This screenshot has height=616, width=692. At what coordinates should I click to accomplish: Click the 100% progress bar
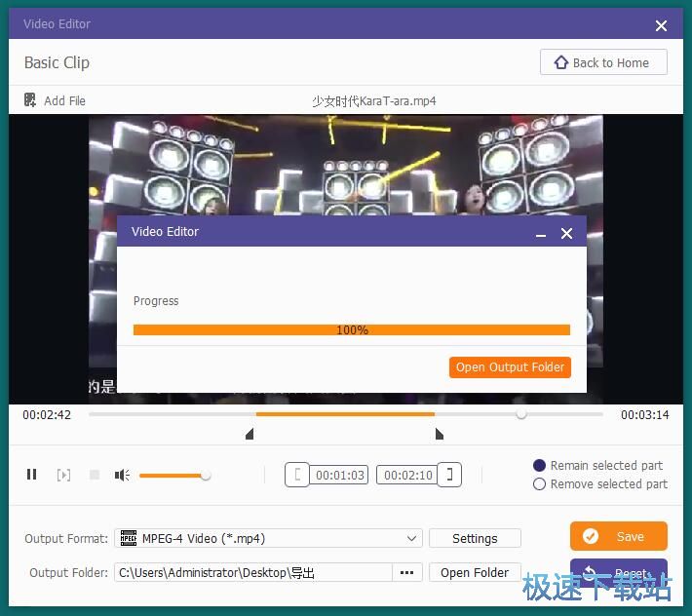pyautogui.click(x=352, y=329)
